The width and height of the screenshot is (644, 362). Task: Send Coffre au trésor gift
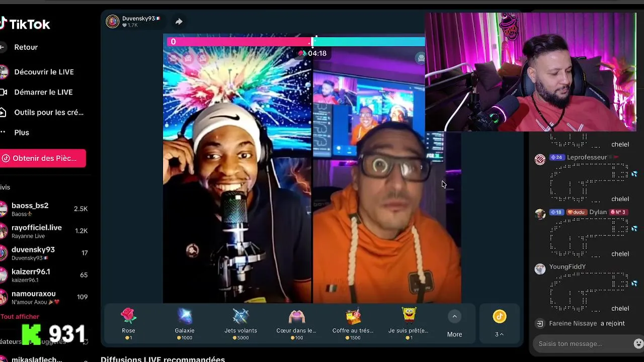click(353, 323)
